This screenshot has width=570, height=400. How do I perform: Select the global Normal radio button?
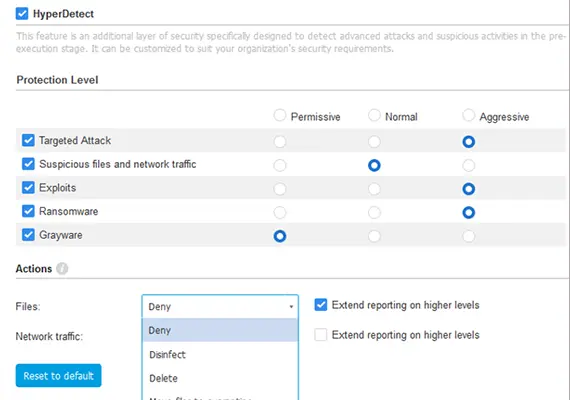point(374,115)
